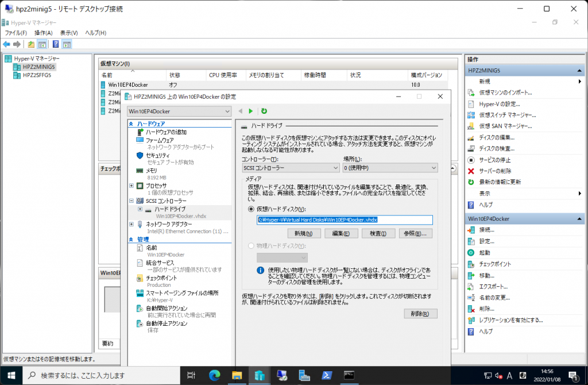This screenshot has width=588, height=385.
Task: Open 仮想 SAN マネージャー action
Action: click(x=505, y=126)
